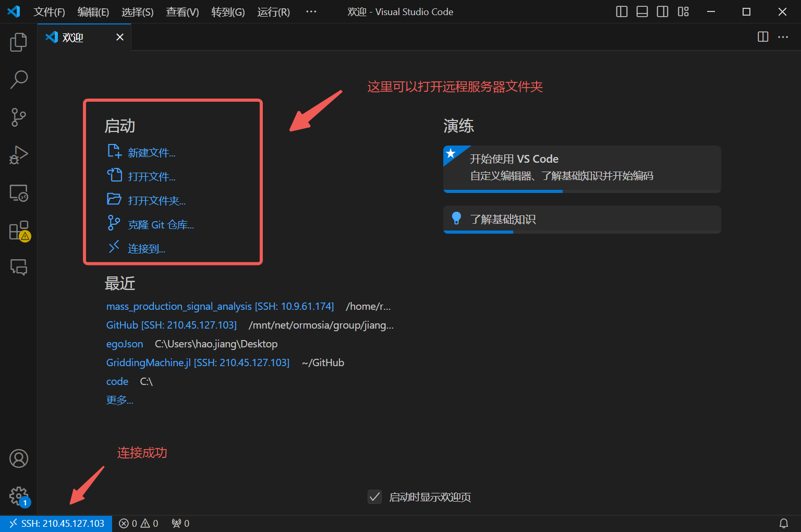Open the Extensions view with warning badge

click(19, 230)
